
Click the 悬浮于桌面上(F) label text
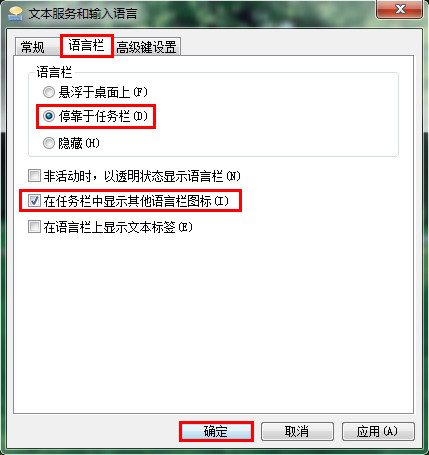(103, 92)
